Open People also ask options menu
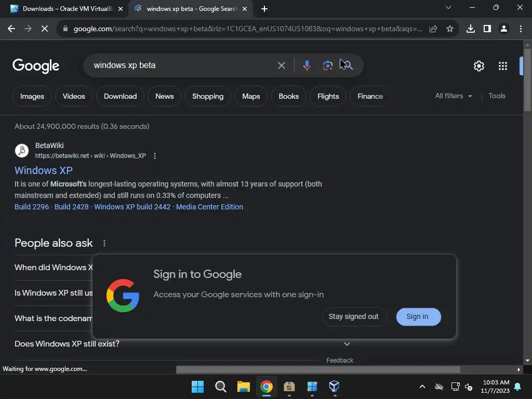The image size is (532, 399). 104,243
